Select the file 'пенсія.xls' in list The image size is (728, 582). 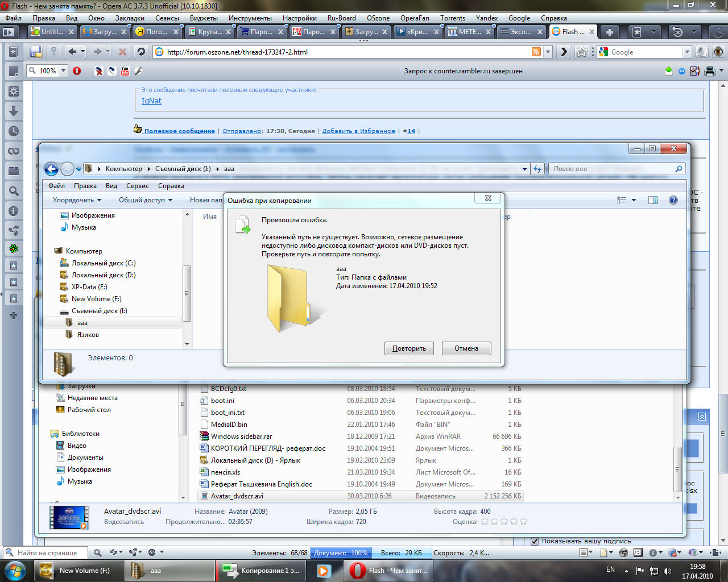[x=225, y=472]
